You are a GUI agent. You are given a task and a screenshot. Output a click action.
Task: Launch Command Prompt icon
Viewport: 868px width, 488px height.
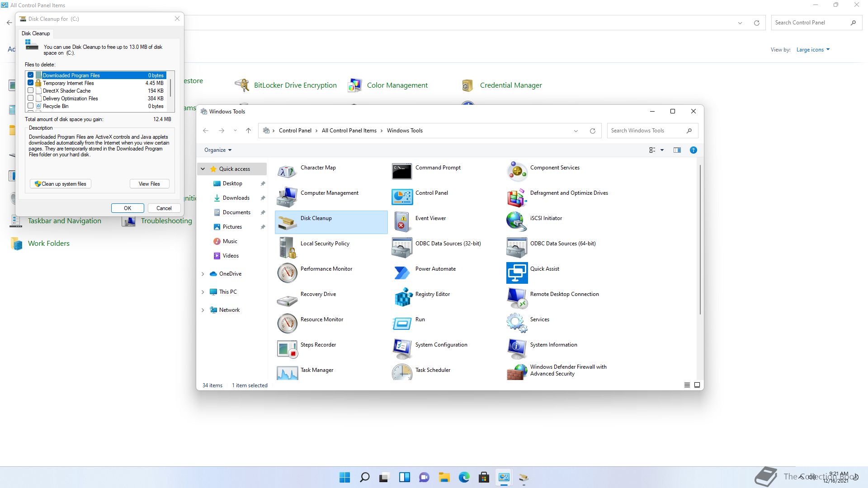tap(402, 171)
